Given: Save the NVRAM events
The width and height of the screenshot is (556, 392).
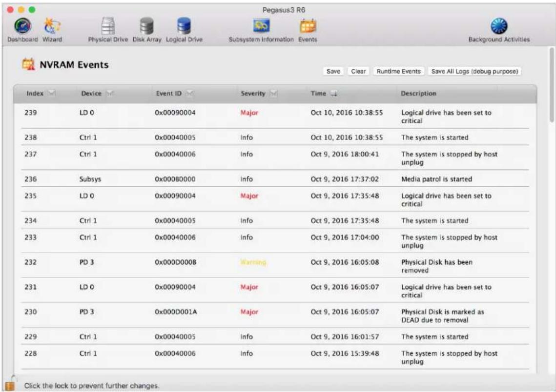Looking at the screenshot, I should coord(333,71).
